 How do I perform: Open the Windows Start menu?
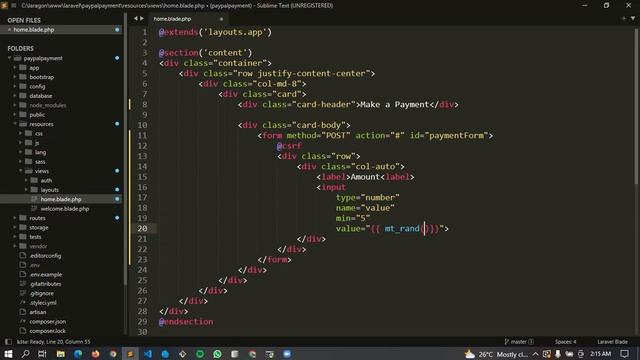click(8, 354)
